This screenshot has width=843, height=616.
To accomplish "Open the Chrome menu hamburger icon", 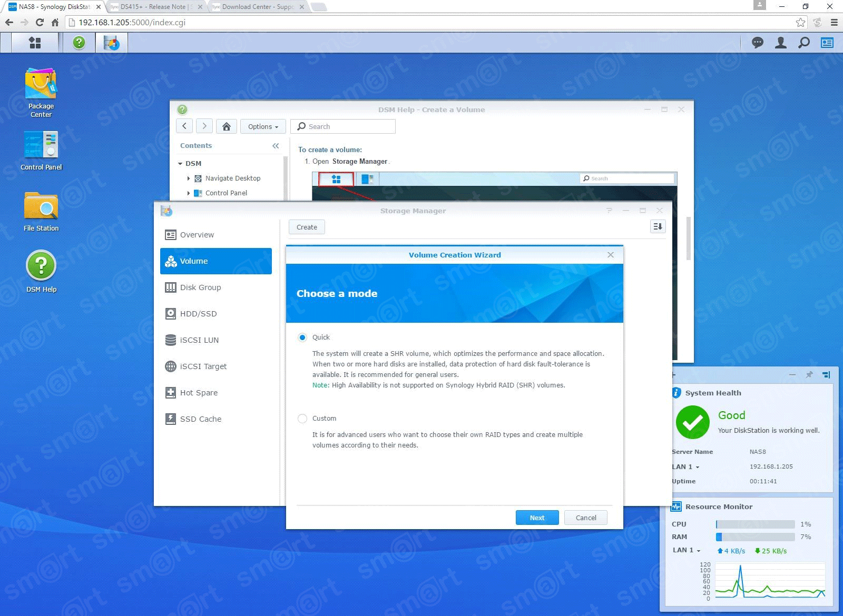I will pyautogui.click(x=834, y=23).
